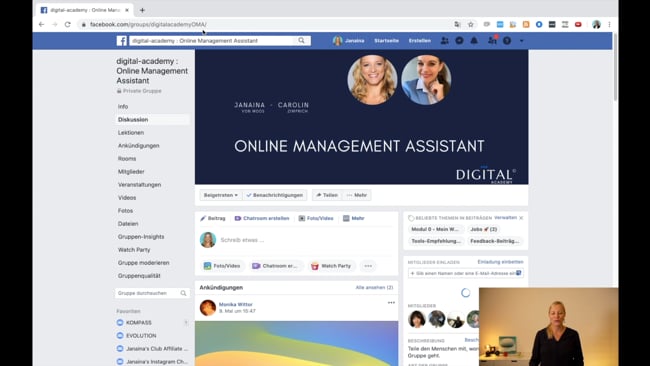The image size is (650, 366).
Task: Open the Messenger icon
Action: tap(459, 41)
